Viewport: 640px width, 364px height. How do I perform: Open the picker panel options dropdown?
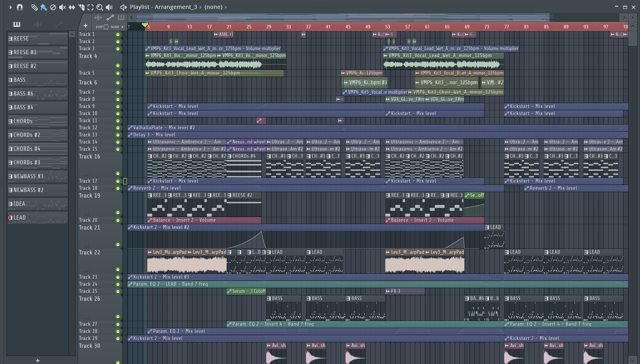[x=72, y=34]
